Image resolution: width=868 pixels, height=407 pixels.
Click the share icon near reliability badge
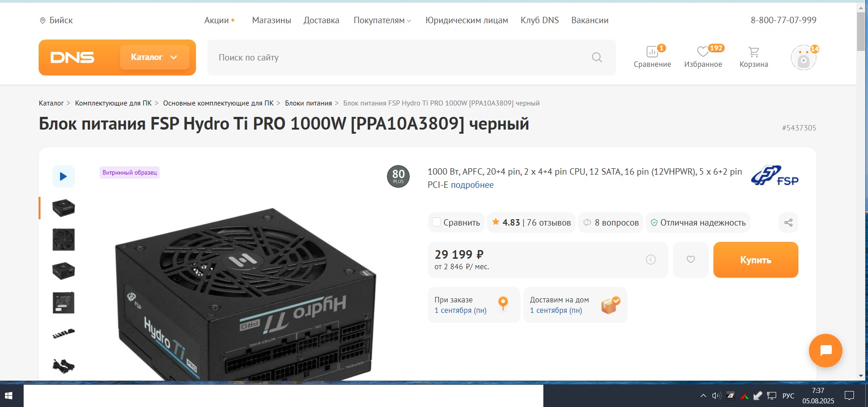788,222
